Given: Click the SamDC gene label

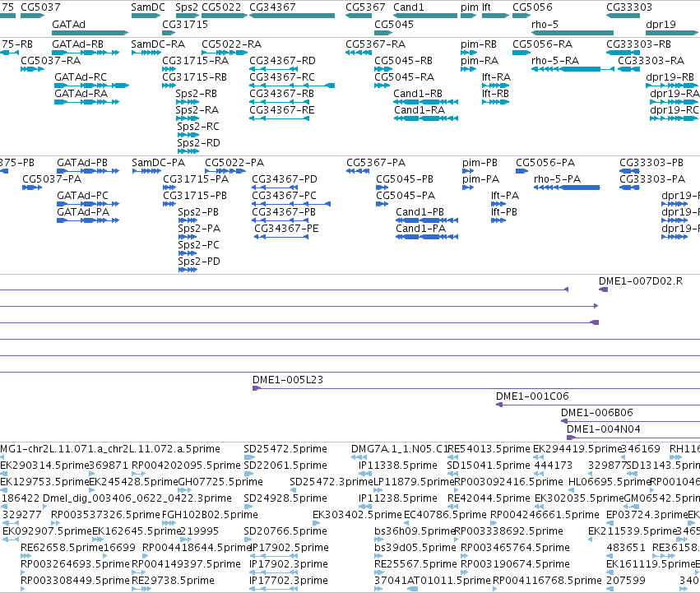Looking at the screenshot, I should pyautogui.click(x=148, y=7).
